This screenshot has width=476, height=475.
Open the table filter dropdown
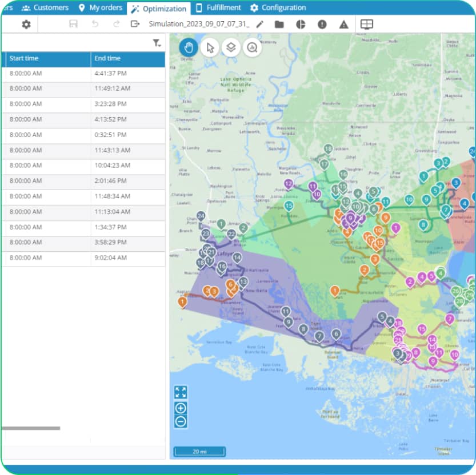pyautogui.click(x=157, y=43)
